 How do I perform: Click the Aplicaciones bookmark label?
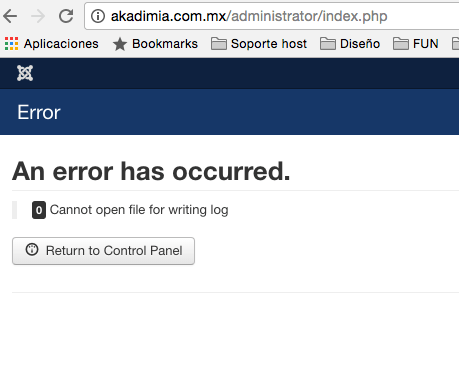pos(61,44)
